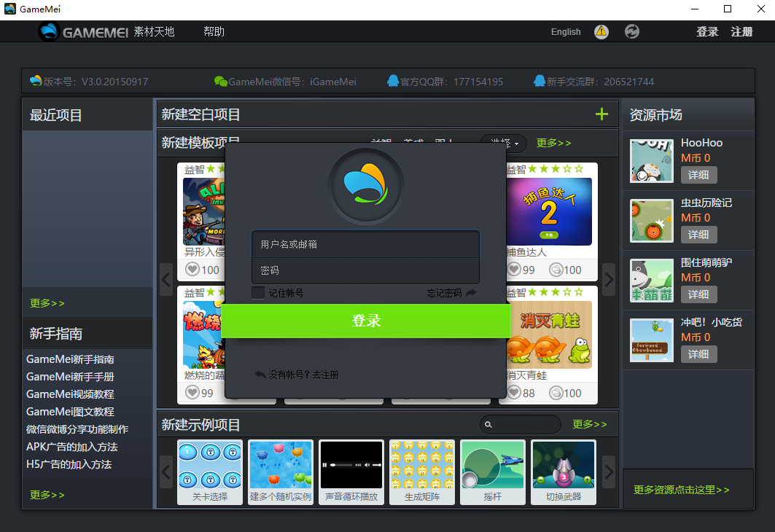Show previous example projects arrow

[166, 472]
